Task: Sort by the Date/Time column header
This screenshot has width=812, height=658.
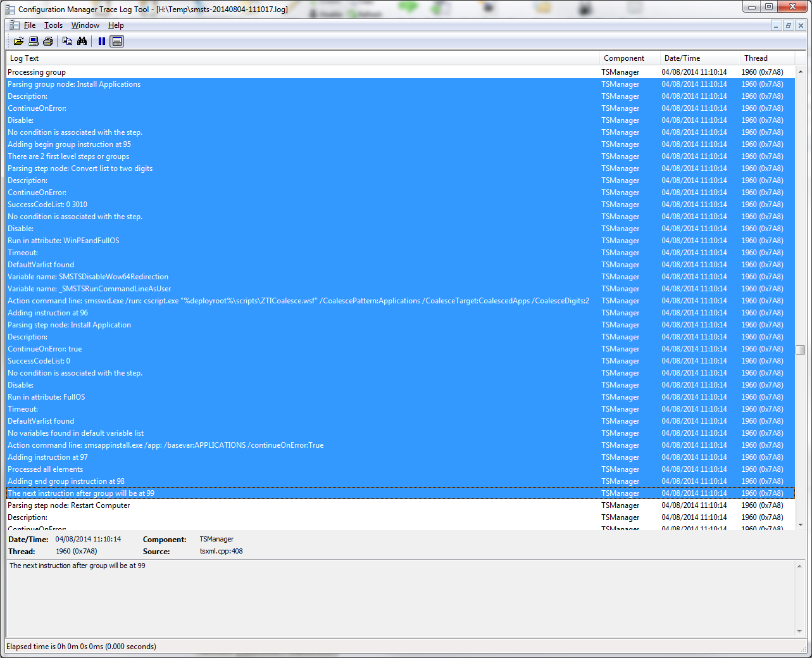Action: 682,58
